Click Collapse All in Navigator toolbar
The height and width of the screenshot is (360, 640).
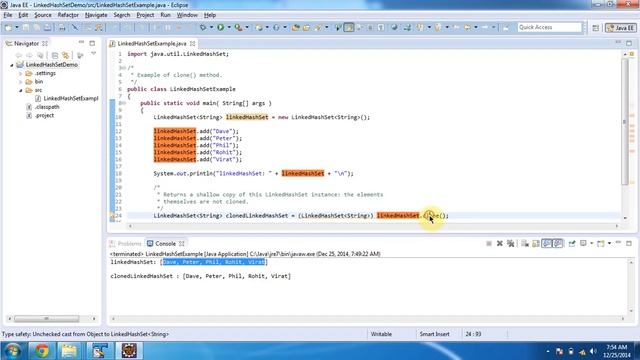[55, 55]
